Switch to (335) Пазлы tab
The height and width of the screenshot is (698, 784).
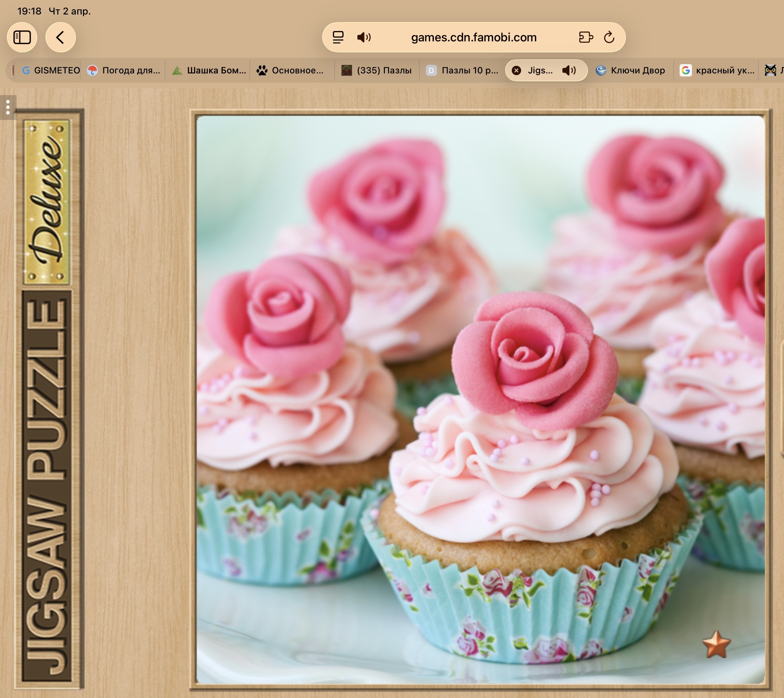(377, 71)
